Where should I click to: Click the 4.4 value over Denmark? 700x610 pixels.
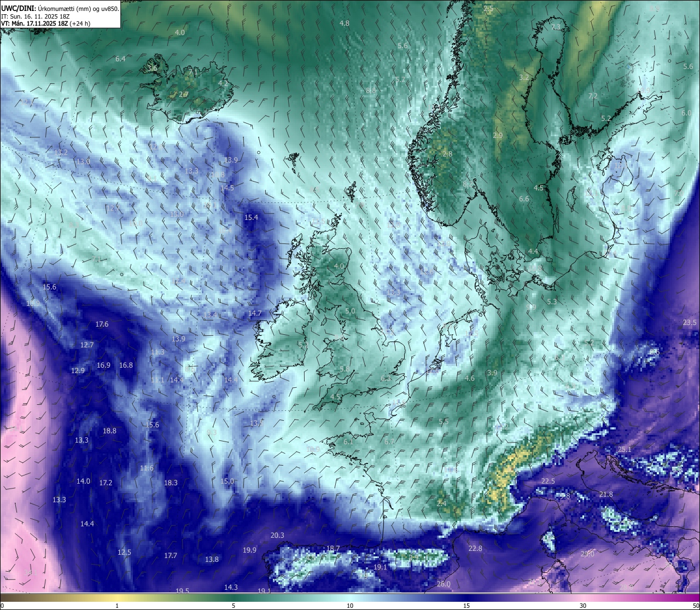(533, 251)
